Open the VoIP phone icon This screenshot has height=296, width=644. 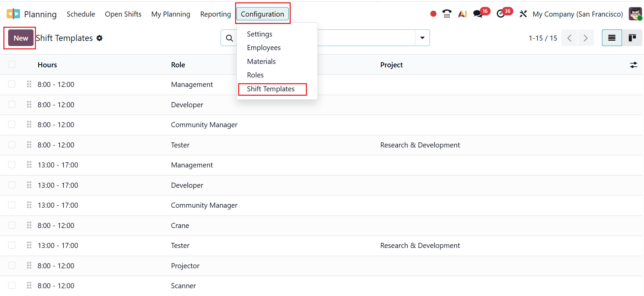pyautogui.click(x=447, y=14)
